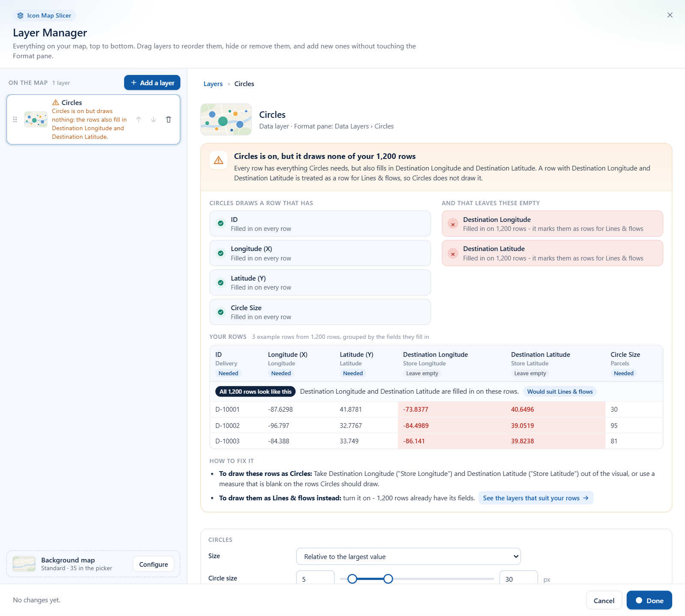Click the Circle Size value 95

tap(614, 426)
